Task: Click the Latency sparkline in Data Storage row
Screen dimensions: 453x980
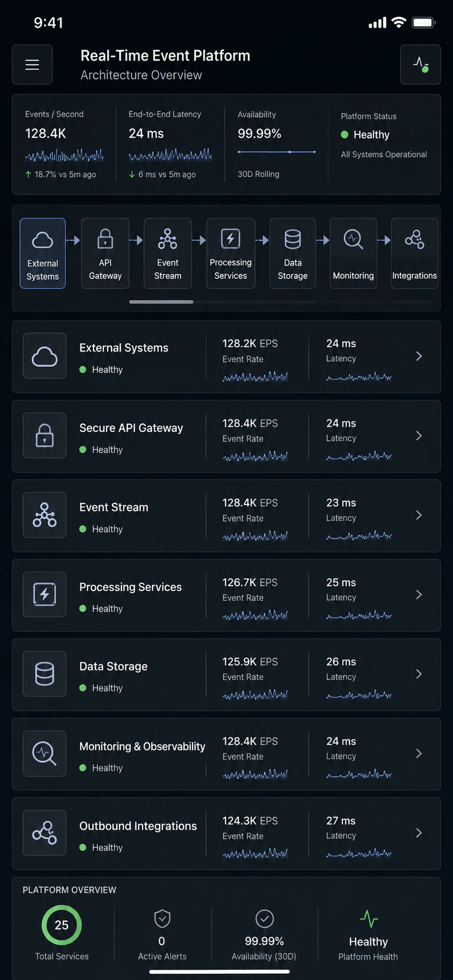Action: pyautogui.click(x=359, y=694)
